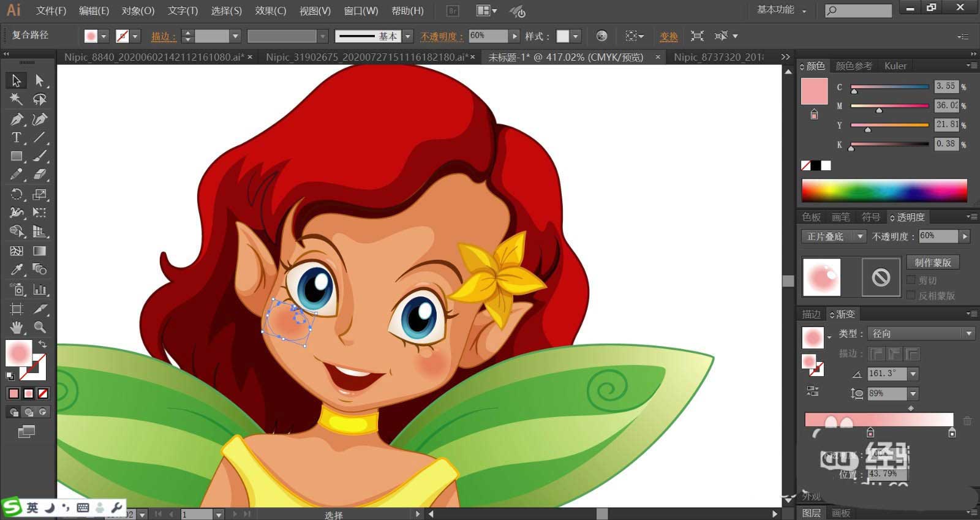Select the Pen tool
The image size is (980, 520).
(x=17, y=119)
